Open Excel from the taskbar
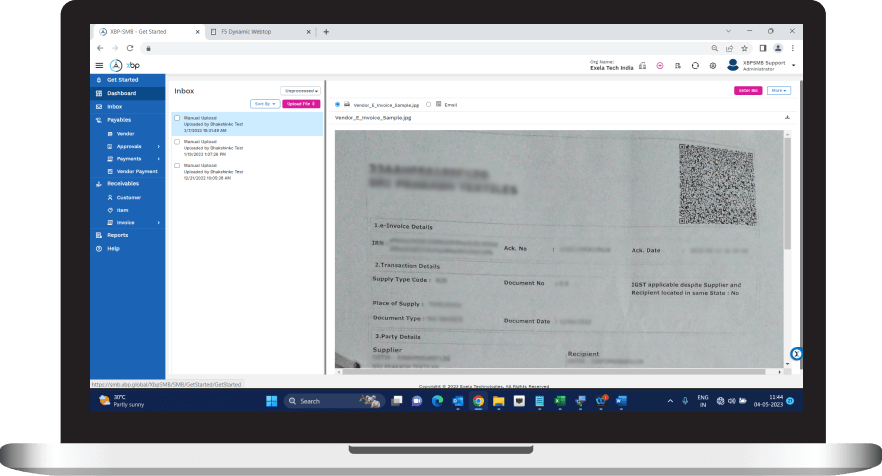 pos(560,401)
